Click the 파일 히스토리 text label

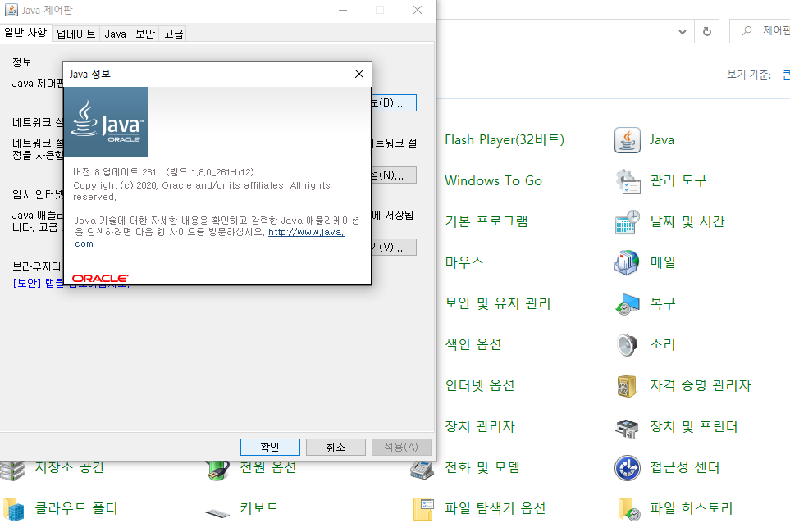point(691,508)
